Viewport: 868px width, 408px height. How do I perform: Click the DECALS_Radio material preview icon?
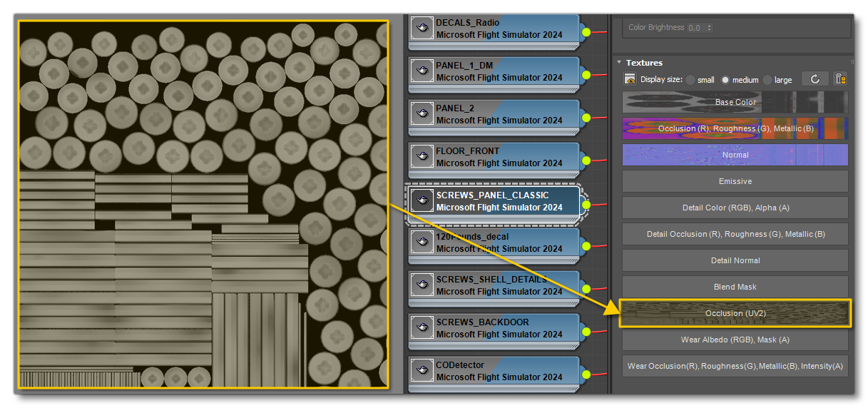point(422,29)
